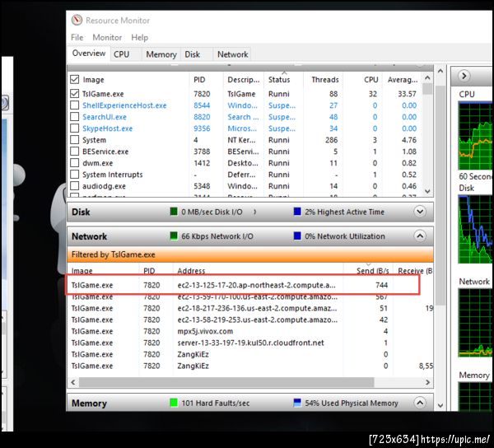This screenshot has width=494, height=448.
Task: Click the CPU usage graph
Action: [x=476, y=136]
